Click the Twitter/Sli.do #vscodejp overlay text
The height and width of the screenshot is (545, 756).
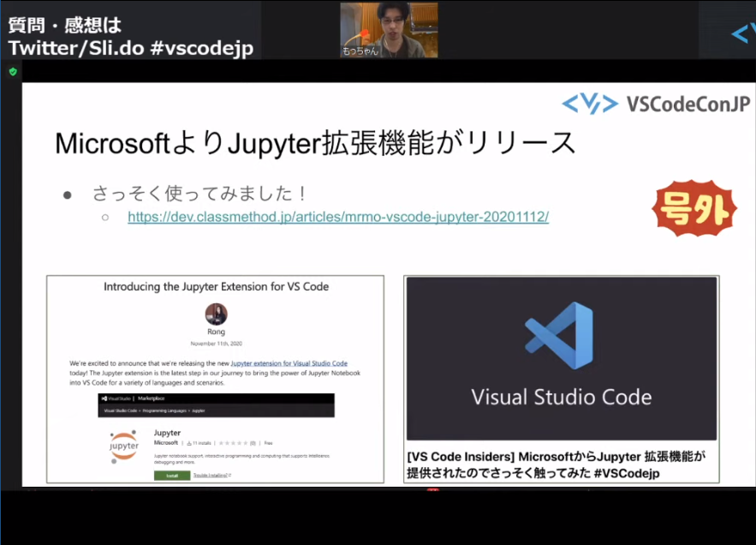click(x=131, y=48)
